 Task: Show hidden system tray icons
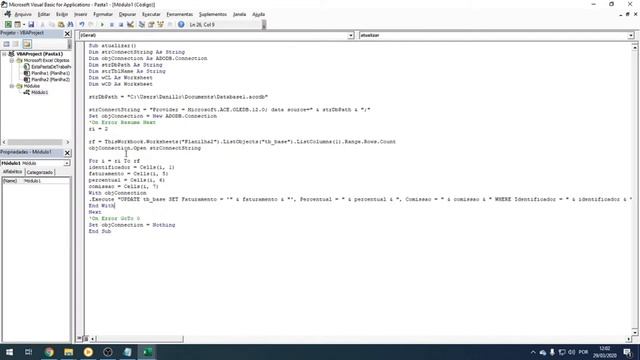(533, 352)
